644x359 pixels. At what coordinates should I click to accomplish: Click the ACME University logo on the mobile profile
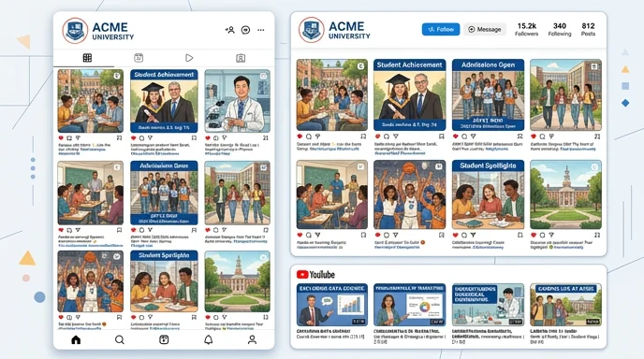[75, 31]
